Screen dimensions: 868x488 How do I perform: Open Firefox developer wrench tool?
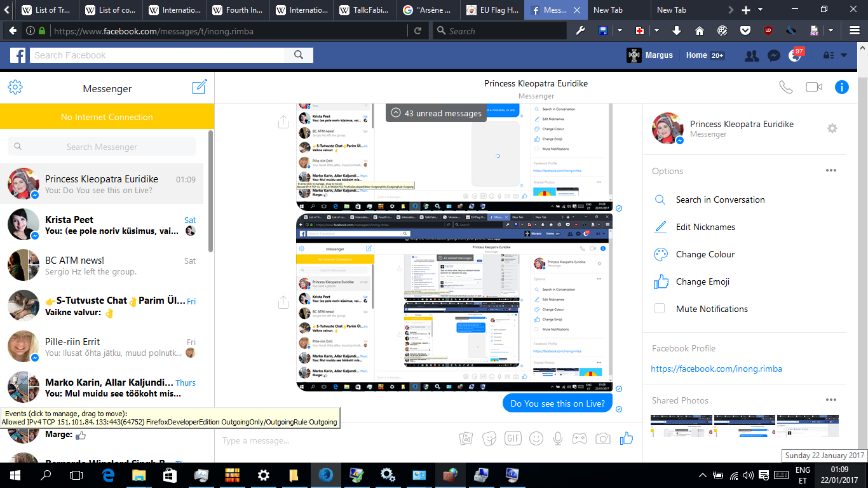(580, 30)
